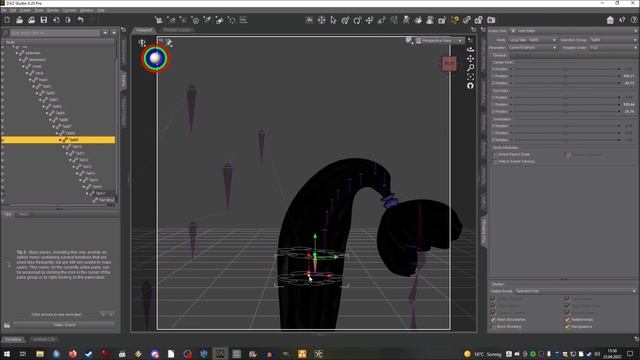Switch to the aniMate Lite tab
The image size is (640, 360).
(x=44, y=340)
